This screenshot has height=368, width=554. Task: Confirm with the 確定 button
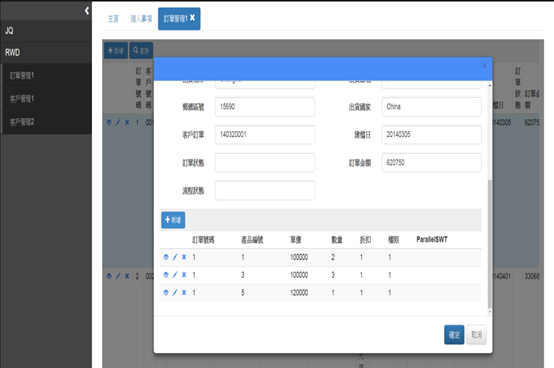454,335
